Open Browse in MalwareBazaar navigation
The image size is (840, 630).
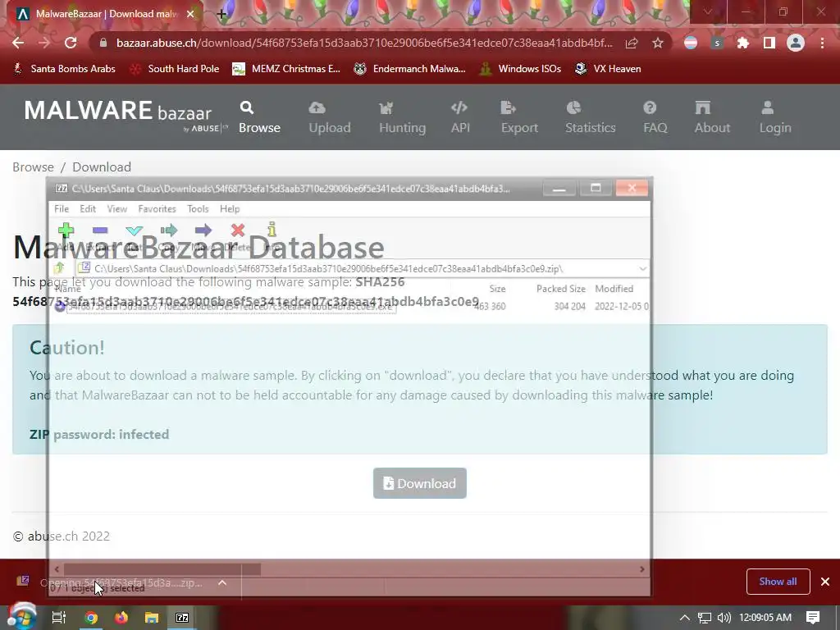[259, 117]
